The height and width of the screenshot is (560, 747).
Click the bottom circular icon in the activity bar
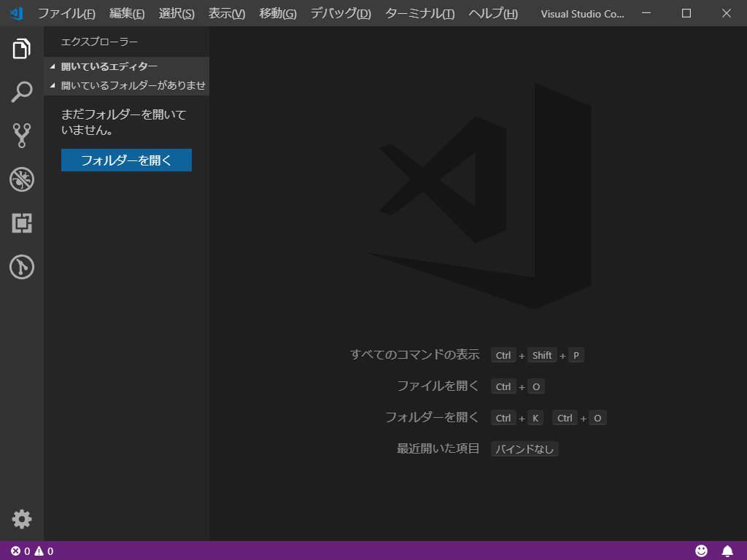[x=21, y=267]
